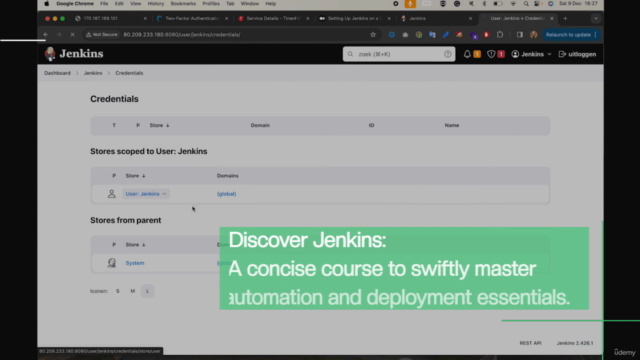This screenshot has width=640, height=360.
Task: Toggle the Chrome side panel icon
Action: click(520, 35)
